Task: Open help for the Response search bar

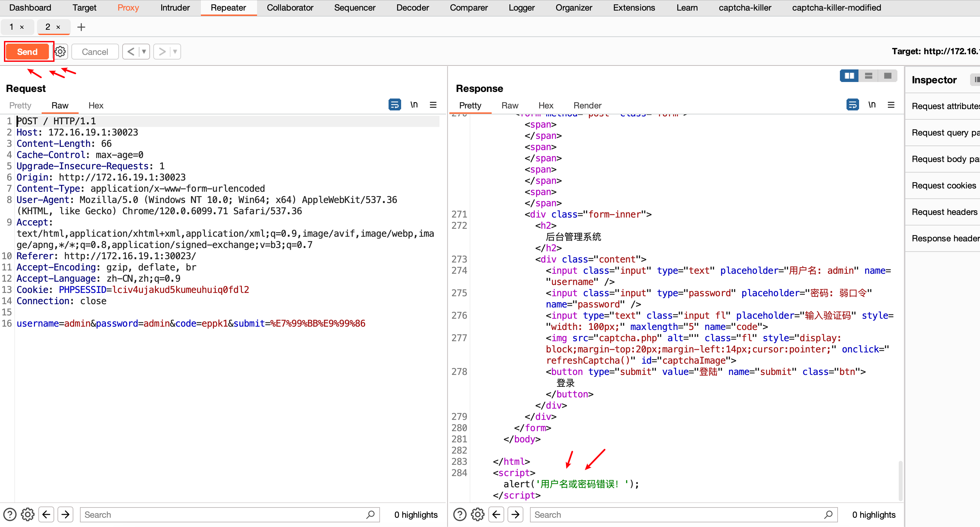Action: coord(460,514)
